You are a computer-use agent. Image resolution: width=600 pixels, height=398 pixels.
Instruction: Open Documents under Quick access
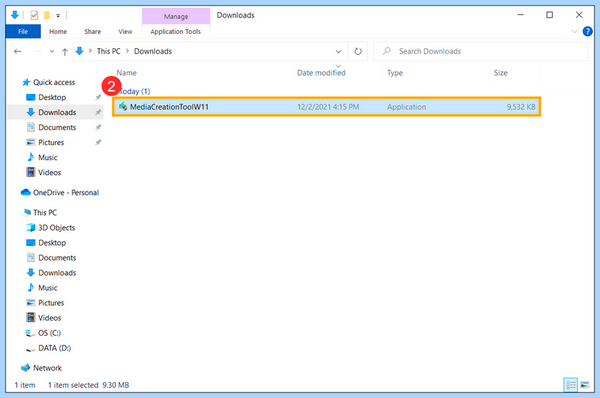point(57,127)
